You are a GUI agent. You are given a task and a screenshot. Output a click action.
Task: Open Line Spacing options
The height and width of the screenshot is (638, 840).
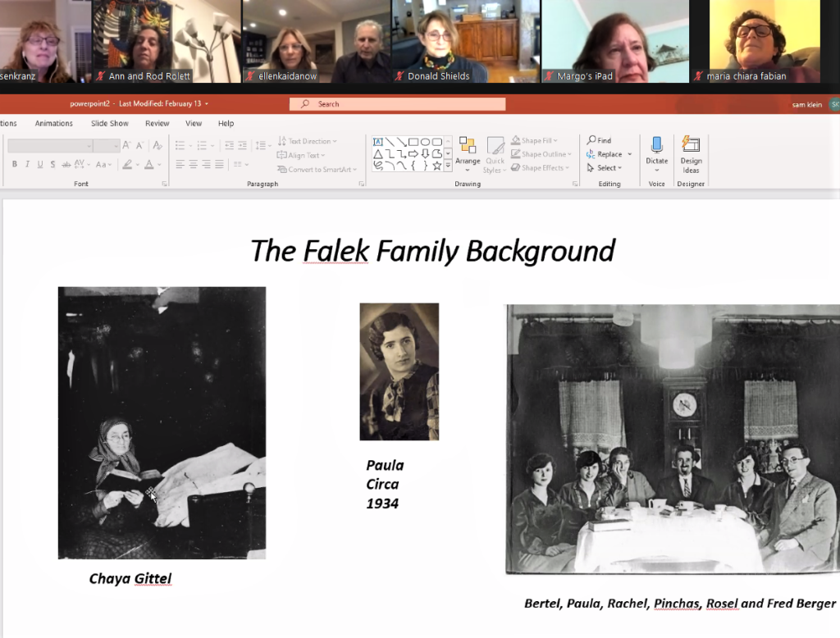click(x=263, y=145)
